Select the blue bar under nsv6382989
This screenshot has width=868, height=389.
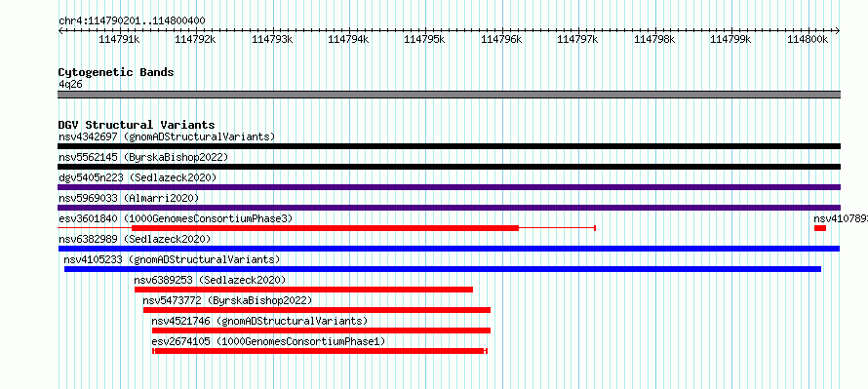pos(449,249)
